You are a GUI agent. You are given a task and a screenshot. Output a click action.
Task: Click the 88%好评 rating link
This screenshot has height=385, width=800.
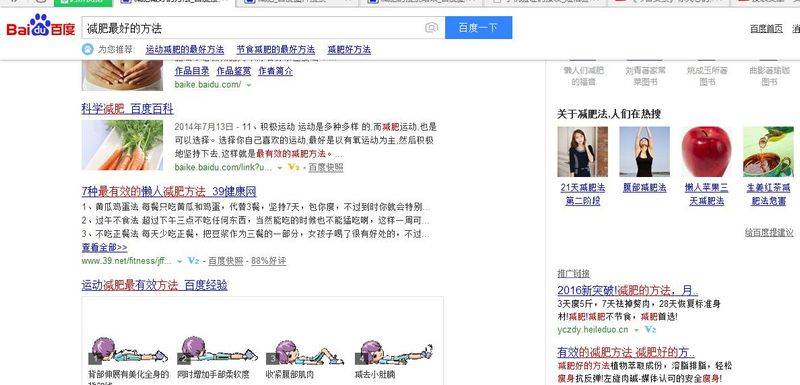click(x=268, y=261)
